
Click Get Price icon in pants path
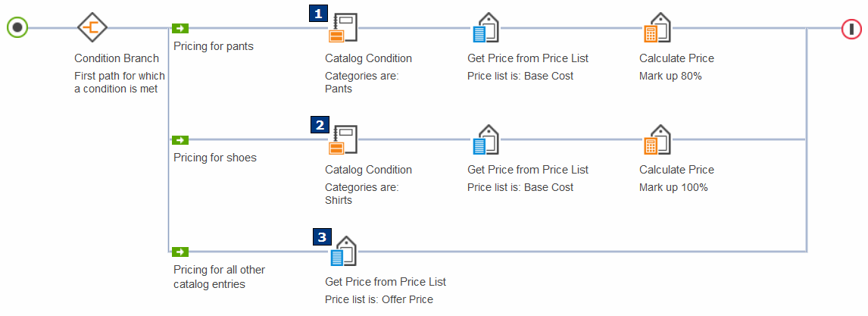click(x=485, y=28)
